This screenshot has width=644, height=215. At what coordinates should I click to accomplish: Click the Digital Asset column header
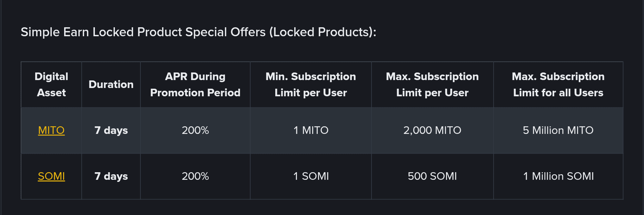pos(51,85)
